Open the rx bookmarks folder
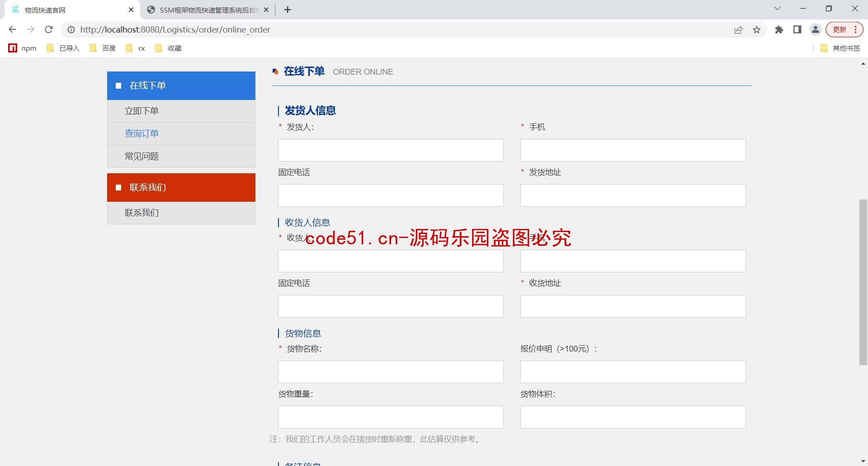 click(x=136, y=48)
